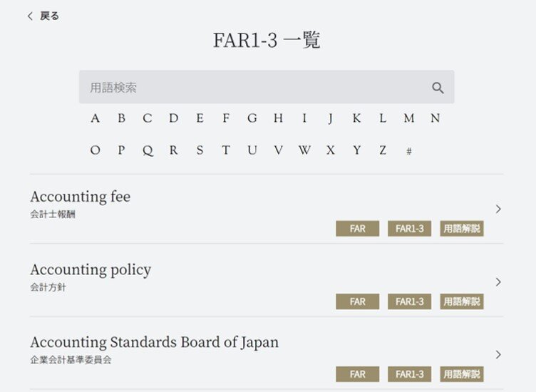Click the back arrow icon
This screenshot has height=392, width=536.
(30, 16)
